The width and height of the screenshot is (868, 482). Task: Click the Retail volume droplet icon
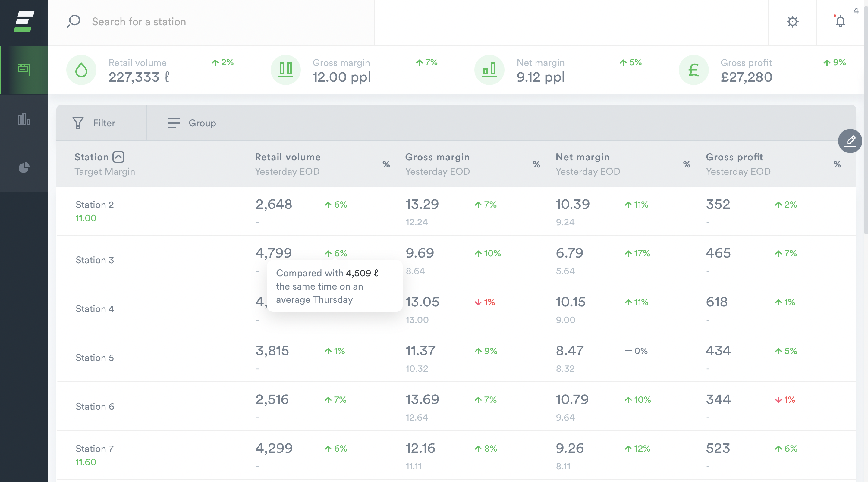pyautogui.click(x=81, y=70)
